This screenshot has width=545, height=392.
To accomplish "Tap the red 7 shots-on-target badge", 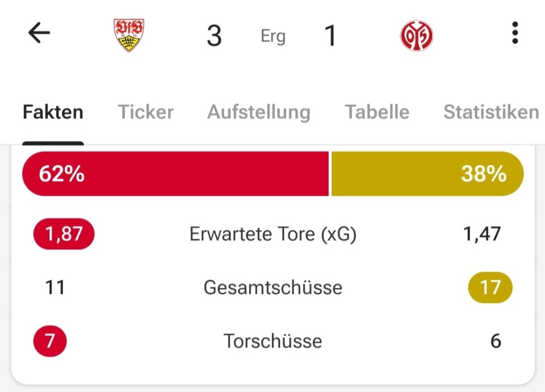I will (x=50, y=341).
